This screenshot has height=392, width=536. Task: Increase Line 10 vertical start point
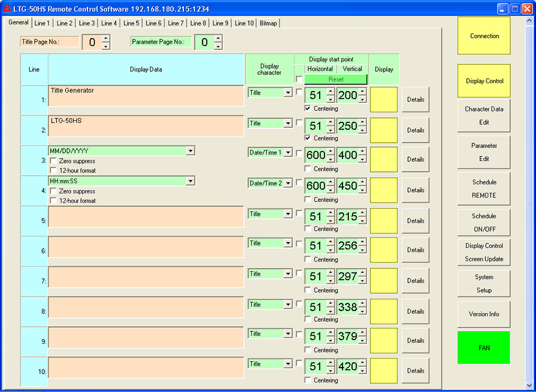362,363
